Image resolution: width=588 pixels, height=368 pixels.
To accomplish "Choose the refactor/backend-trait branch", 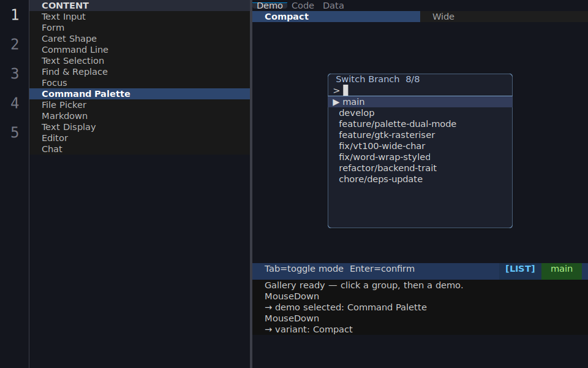I will [x=420, y=168].
